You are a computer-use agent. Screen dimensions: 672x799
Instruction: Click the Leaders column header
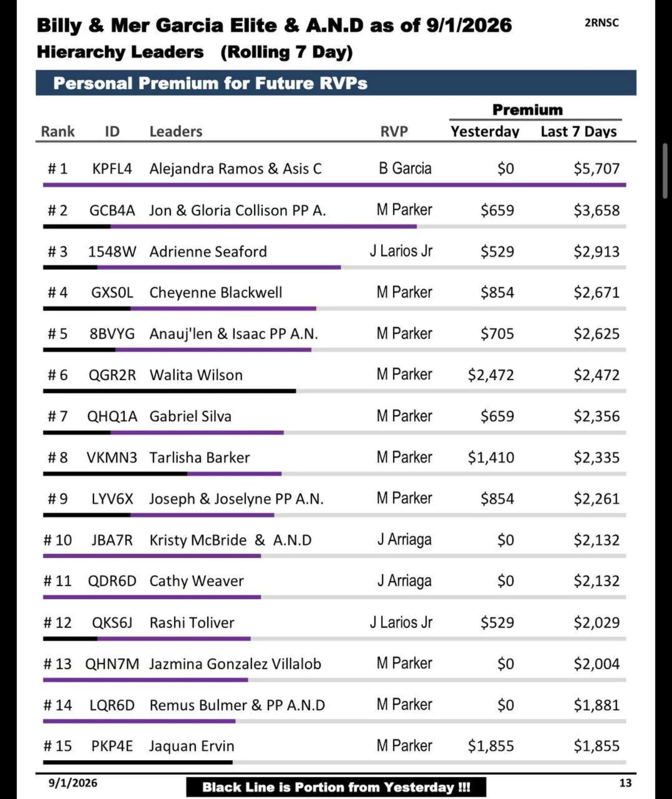[x=175, y=131]
